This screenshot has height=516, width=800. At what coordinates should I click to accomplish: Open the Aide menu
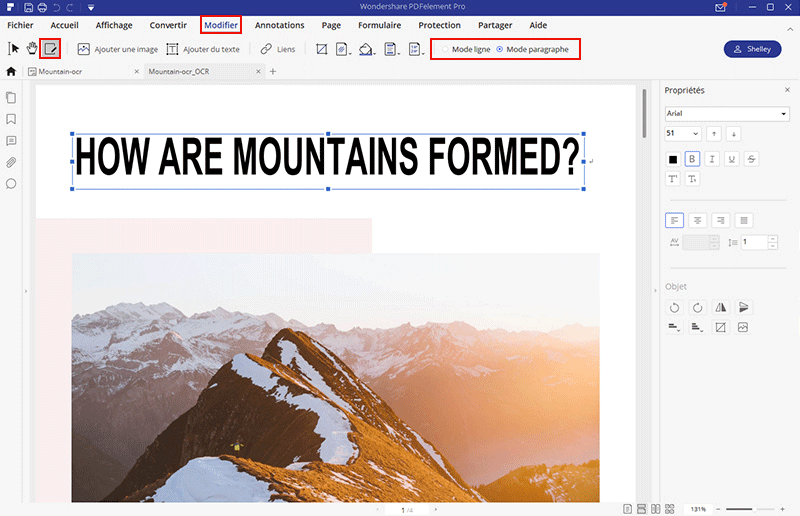(538, 25)
